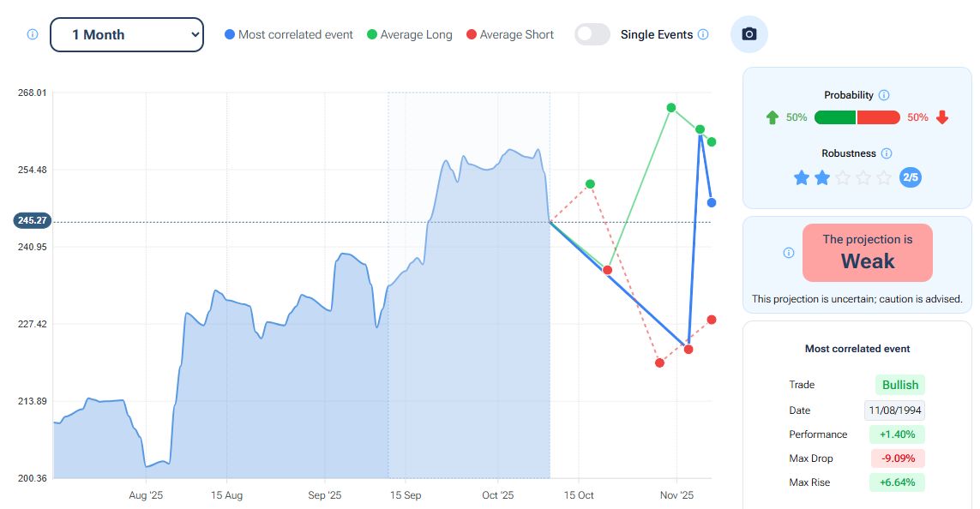This screenshot has width=980, height=509.
Task: Click the green and red probability bar
Action: [x=857, y=117]
